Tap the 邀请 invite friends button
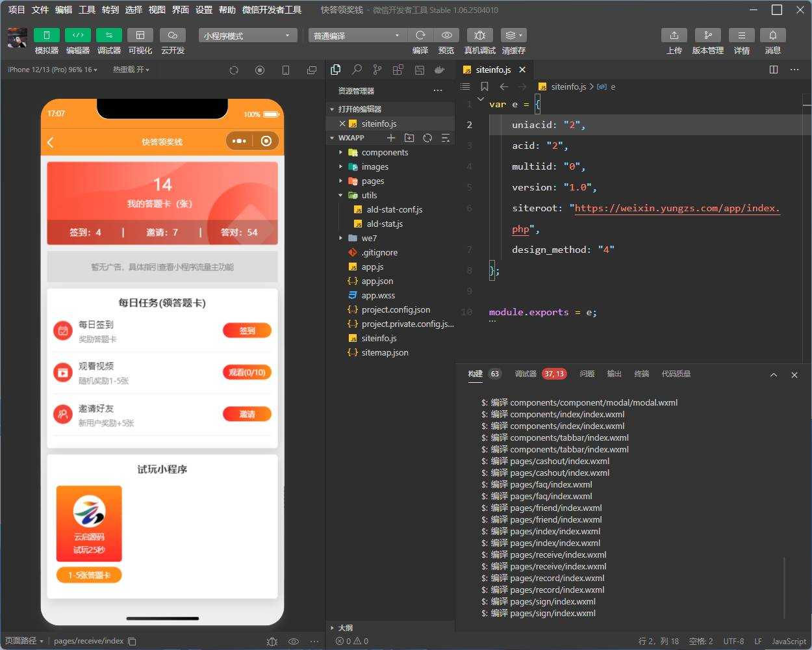Image resolution: width=812 pixels, height=650 pixels. [x=247, y=414]
